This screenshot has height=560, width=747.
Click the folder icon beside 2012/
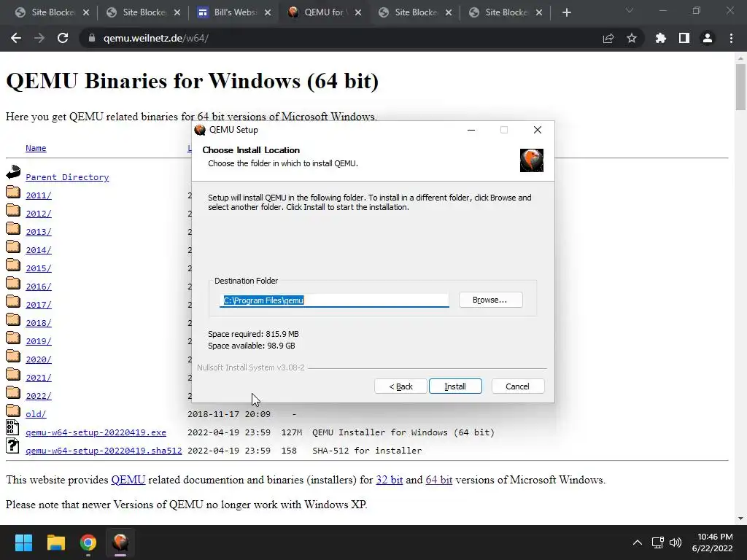pos(13,210)
